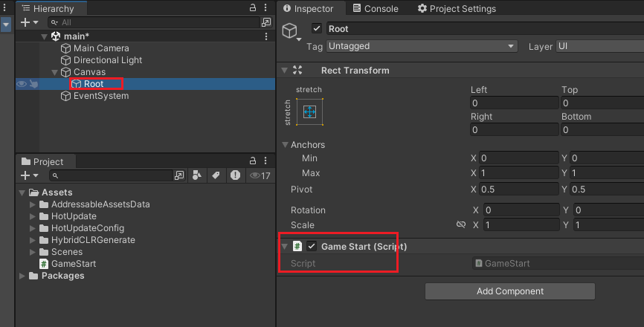Expand the HybridCLRGenerate folder
The width and height of the screenshot is (644, 327).
tap(33, 240)
